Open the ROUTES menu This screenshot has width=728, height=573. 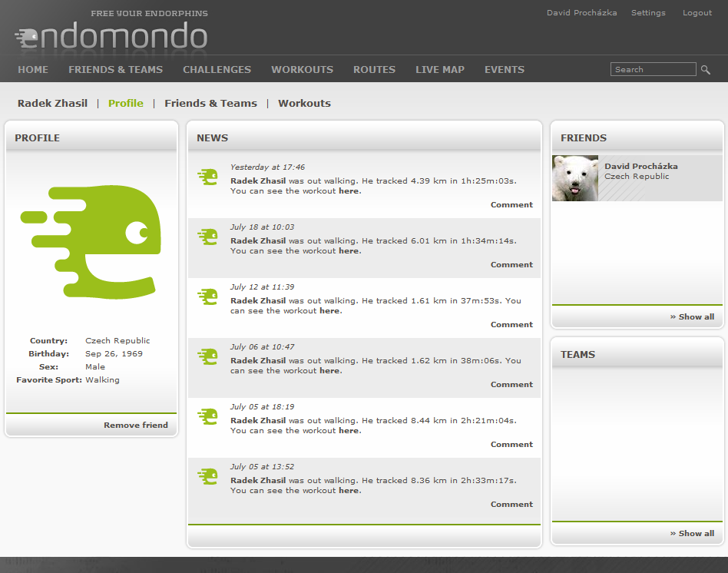(374, 70)
